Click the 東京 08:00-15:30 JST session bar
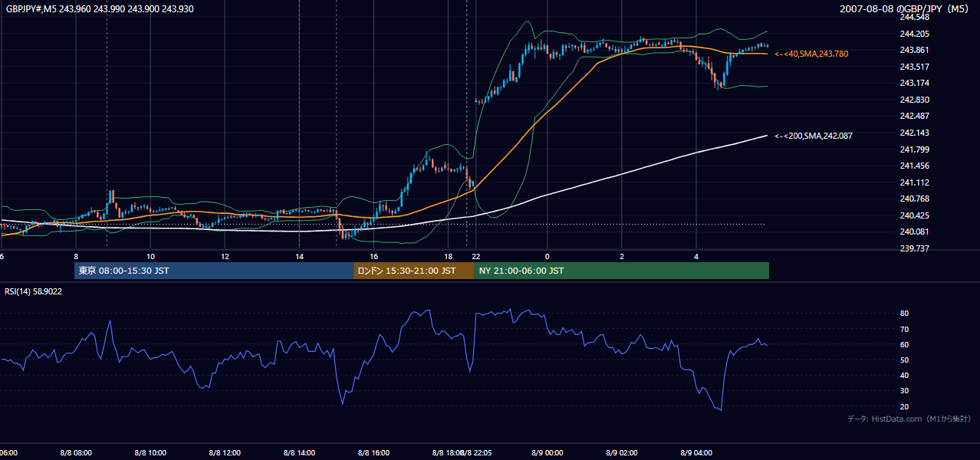980x460 pixels. (x=214, y=271)
